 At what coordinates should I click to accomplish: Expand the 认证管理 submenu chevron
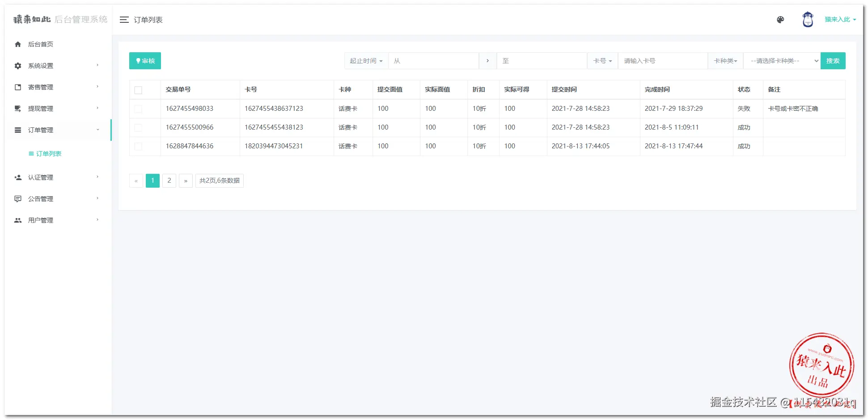[x=97, y=177]
